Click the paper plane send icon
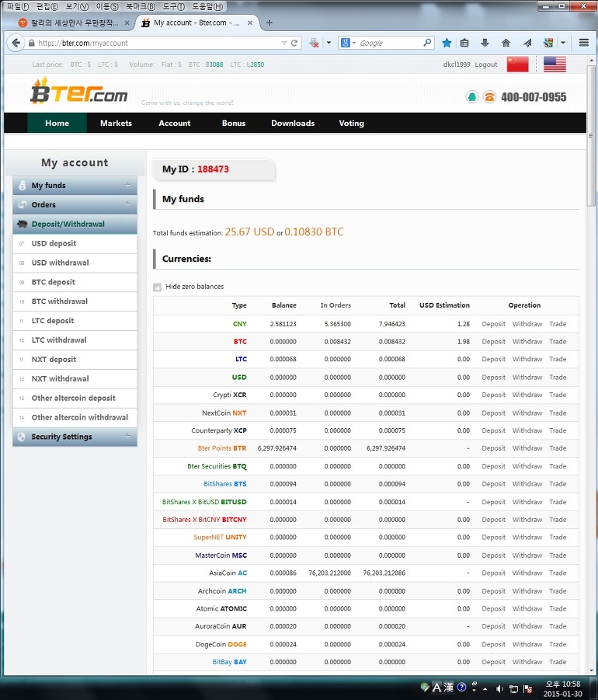 (527, 43)
